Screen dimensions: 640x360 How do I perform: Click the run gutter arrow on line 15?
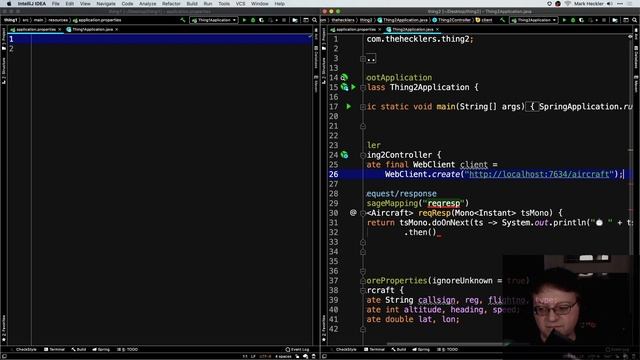[x=353, y=87]
